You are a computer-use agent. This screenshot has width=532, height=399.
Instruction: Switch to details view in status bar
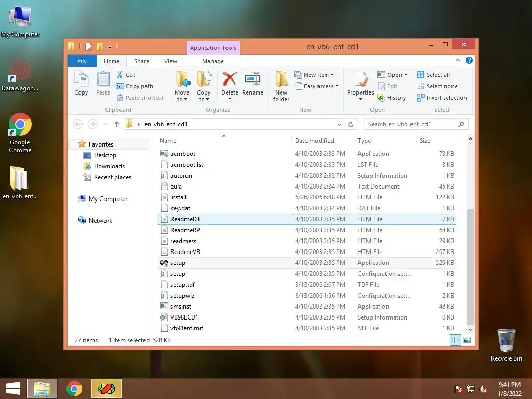456,340
